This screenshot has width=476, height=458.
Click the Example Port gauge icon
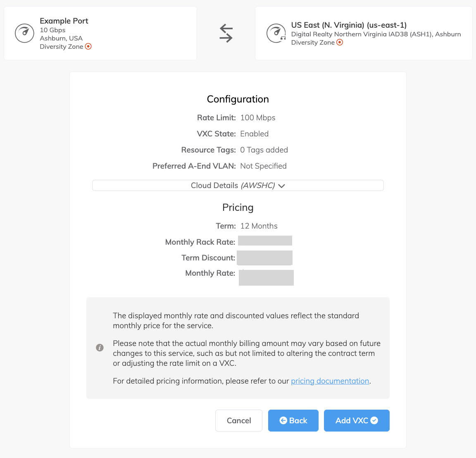click(x=24, y=33)
